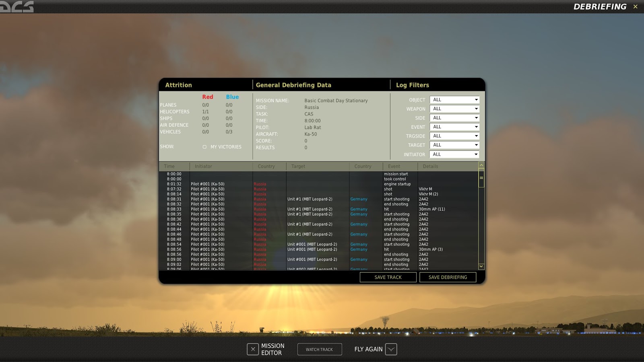Image resolution: width=644 pixels, height=362 pixels.
Task: Open the WEAPON filter dropdown
Action: 454,109
